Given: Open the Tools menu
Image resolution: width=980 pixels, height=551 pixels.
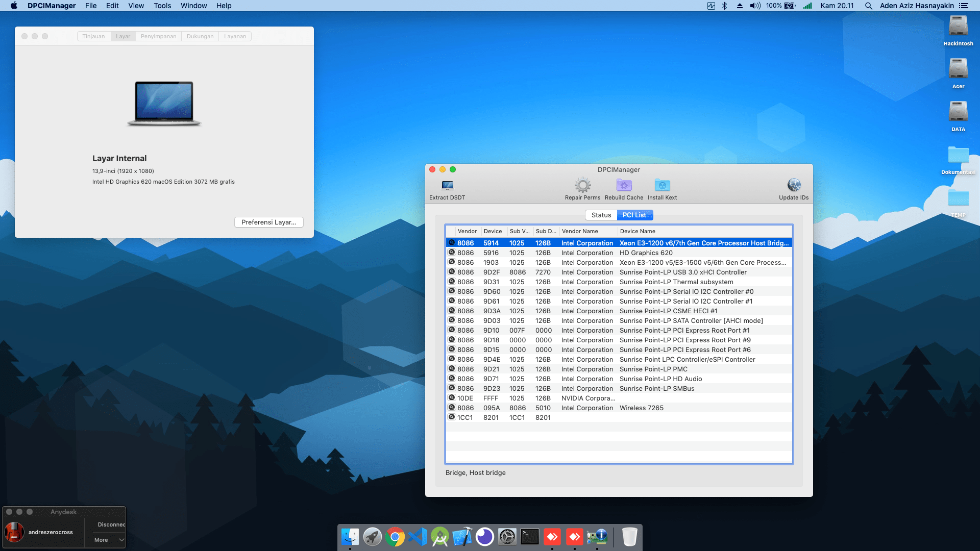Looking at the screenshot, I should click(162, 6).
